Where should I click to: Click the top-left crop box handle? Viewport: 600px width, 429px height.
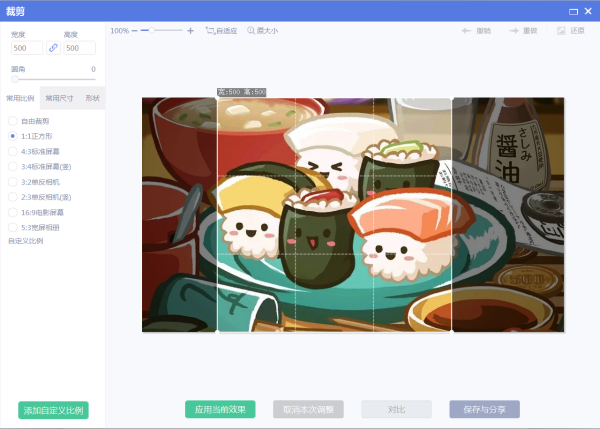[217, 98]
